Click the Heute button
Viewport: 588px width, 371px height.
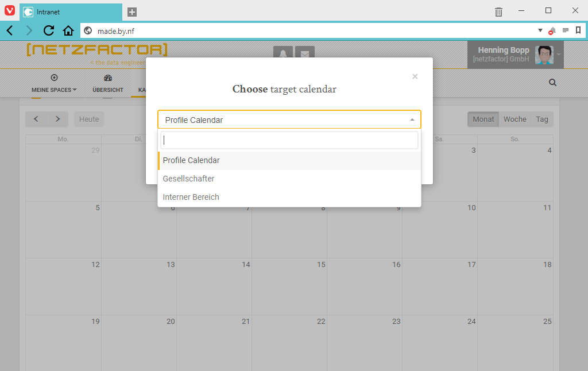(89, 119)
